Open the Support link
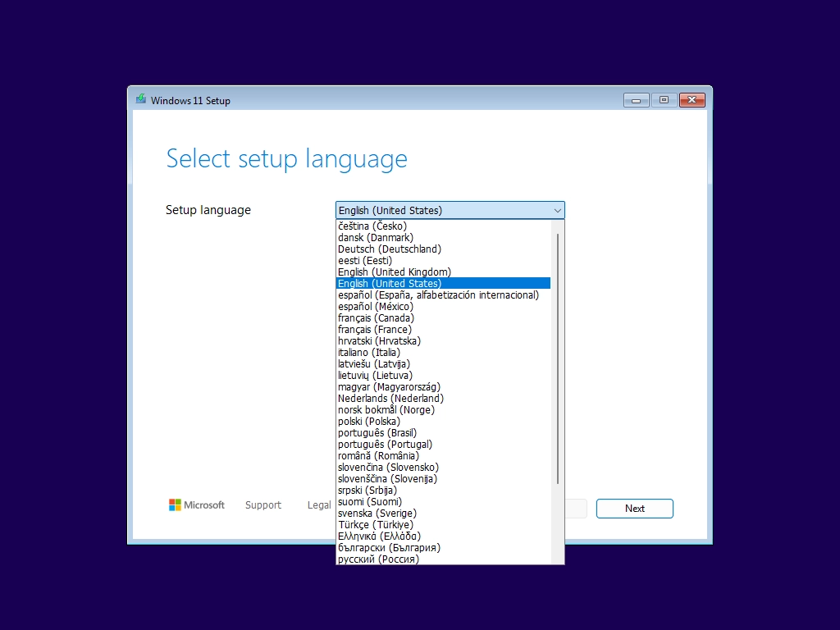The image size is (840, 630). [x=263, y=505]
